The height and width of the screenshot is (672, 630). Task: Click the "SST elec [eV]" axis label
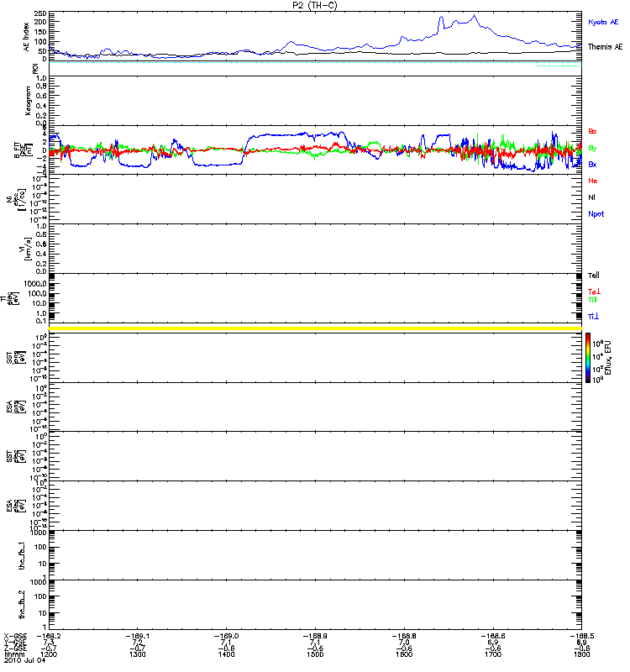(x=16, y=456)
